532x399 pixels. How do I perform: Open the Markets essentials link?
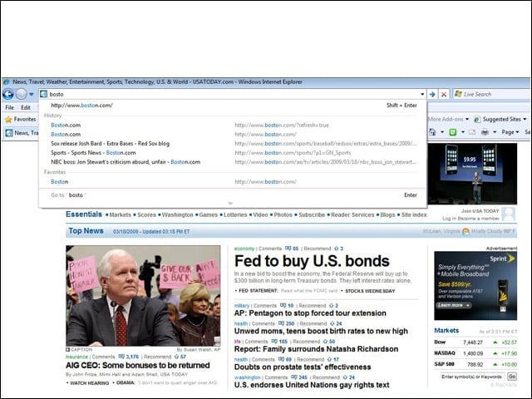tap(120, 214)
